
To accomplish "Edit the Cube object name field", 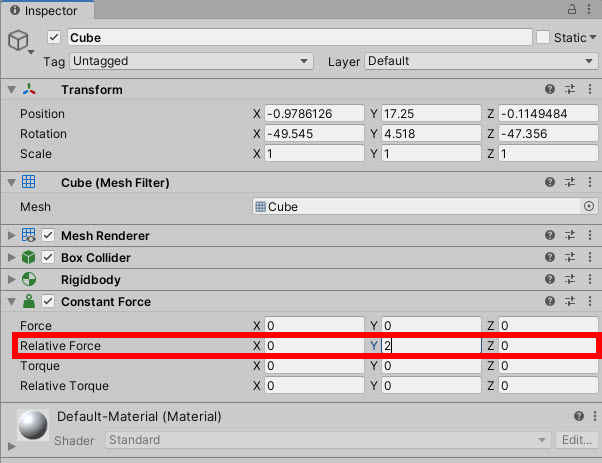I will pos(300,37).
